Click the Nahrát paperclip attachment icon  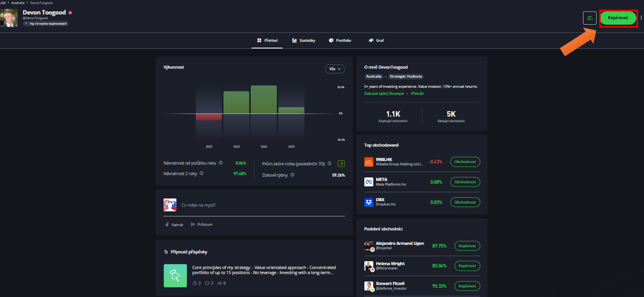167,224
